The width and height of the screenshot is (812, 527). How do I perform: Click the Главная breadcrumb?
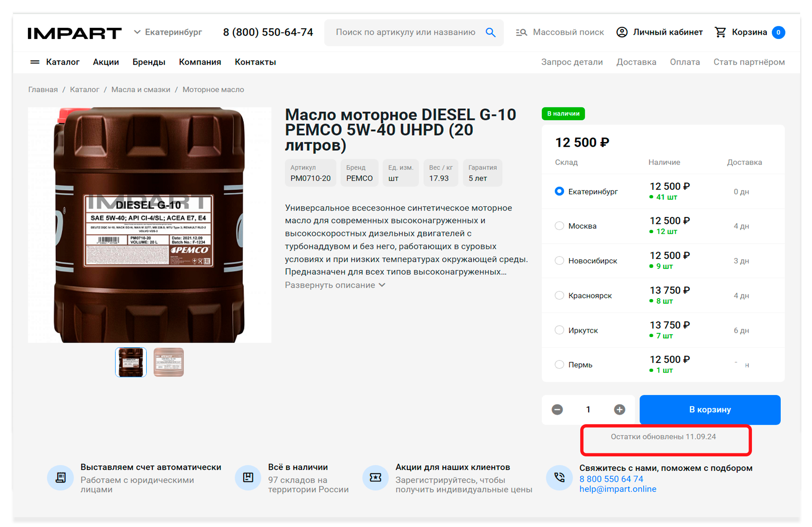(x=43, y=90)
